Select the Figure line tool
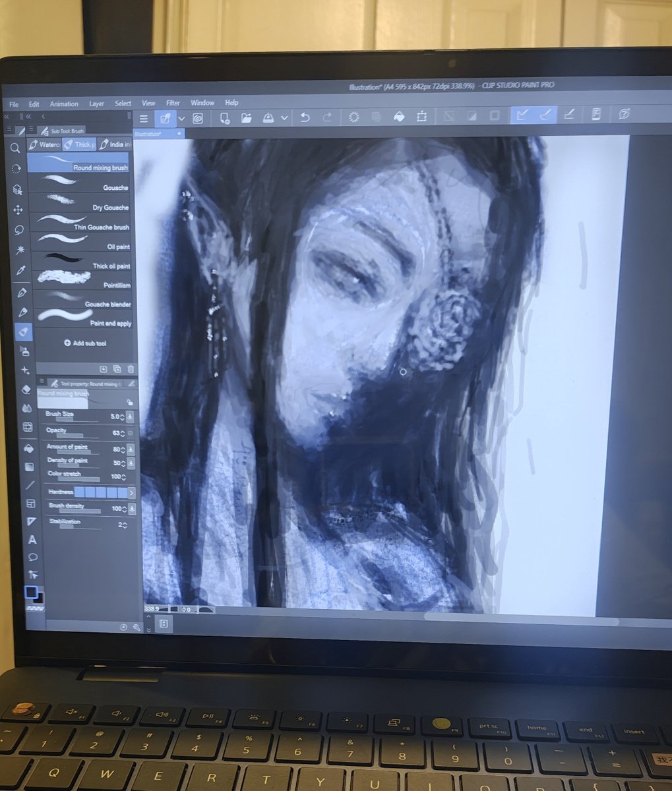The image size is (672, 791). pyautogui.click(x=30, y=485)
